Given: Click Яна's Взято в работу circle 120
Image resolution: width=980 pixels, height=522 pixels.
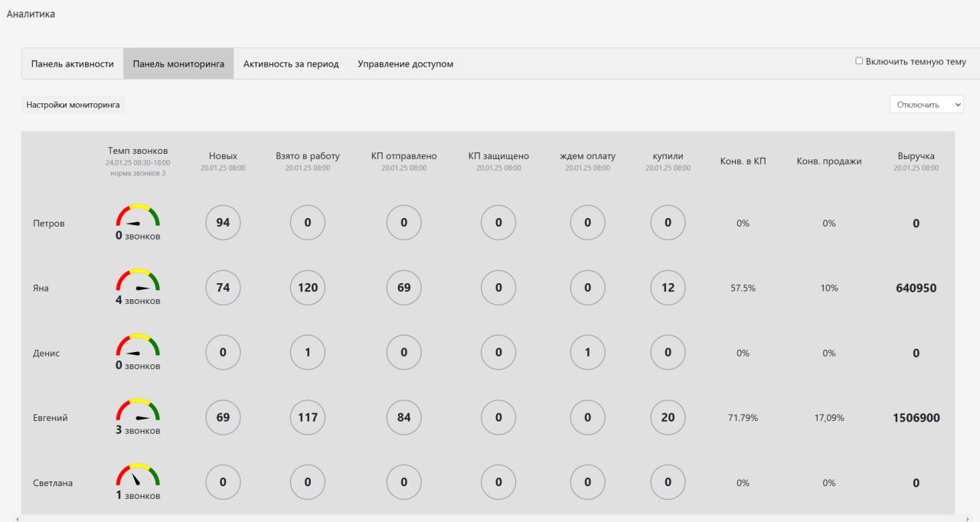Looking at the screenshot, I should click(308, 288).
